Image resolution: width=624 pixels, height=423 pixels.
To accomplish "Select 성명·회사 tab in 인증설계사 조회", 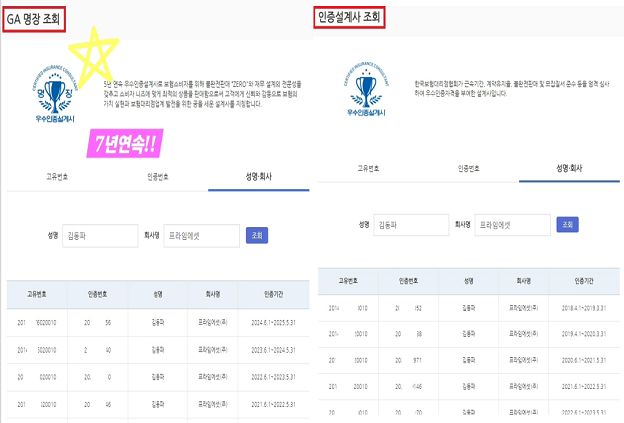I will [569, 168].
